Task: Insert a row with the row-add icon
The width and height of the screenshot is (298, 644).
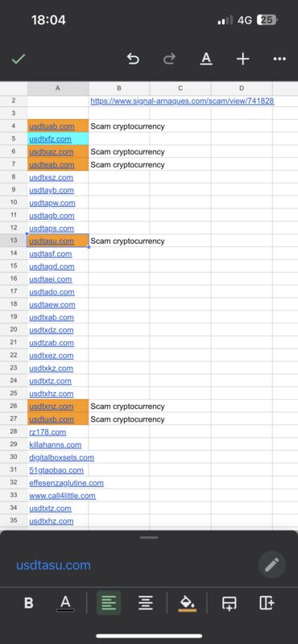Action: [229, 603]
